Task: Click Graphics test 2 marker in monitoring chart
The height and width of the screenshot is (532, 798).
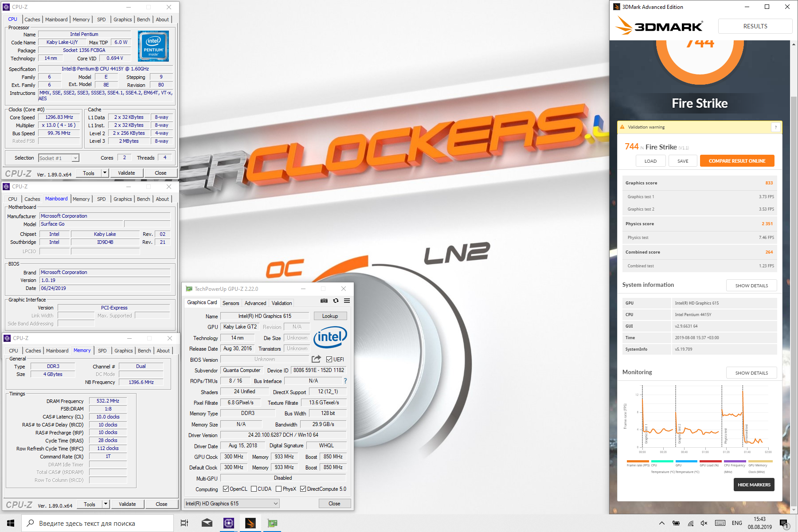Action: [x=679, y=433]
